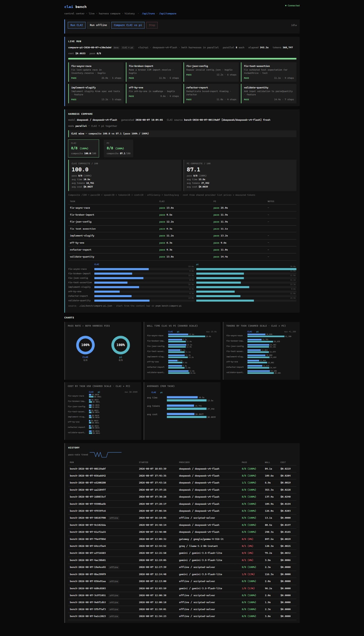Select the CLAI 8/8 score card

coord(83,148)
